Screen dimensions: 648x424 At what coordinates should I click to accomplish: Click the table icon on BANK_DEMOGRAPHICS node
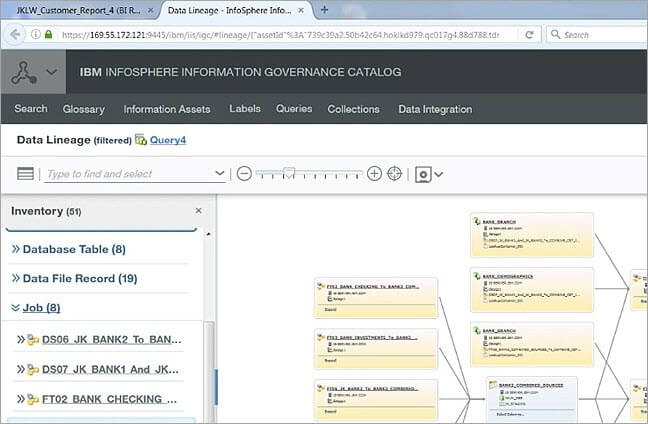coord(476,276)
